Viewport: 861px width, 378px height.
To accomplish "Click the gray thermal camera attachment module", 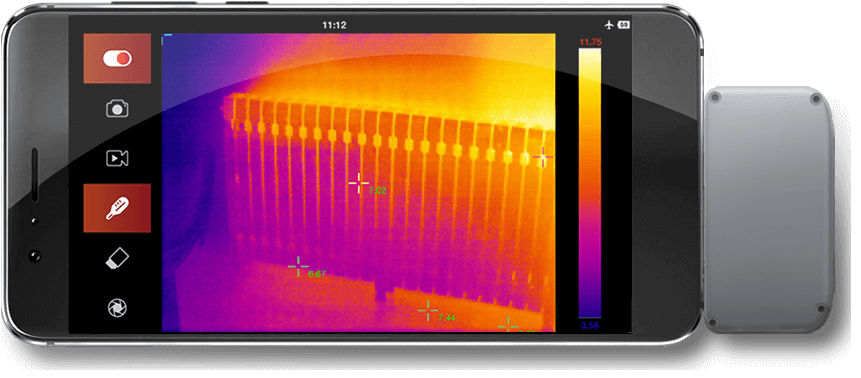I will (x=769, y=209).
